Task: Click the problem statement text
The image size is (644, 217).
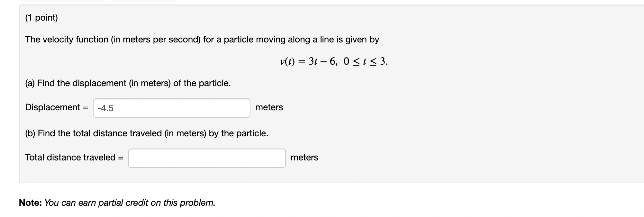Action: tap(202, 40)
